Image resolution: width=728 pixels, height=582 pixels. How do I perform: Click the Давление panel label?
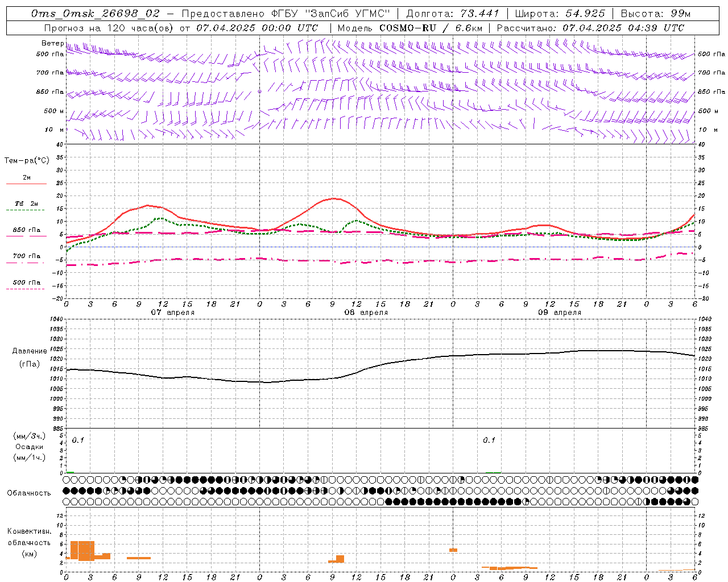30,351
